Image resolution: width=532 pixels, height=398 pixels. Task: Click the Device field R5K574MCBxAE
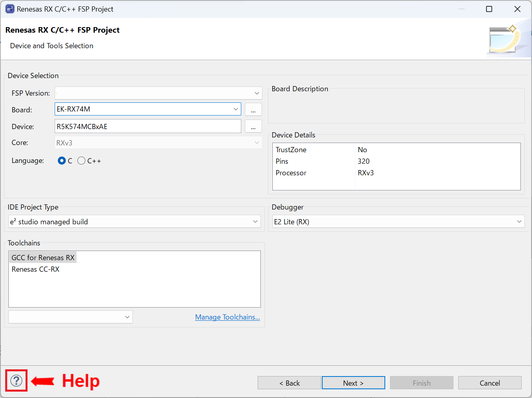pyautogui.click(x=148, y=126)
